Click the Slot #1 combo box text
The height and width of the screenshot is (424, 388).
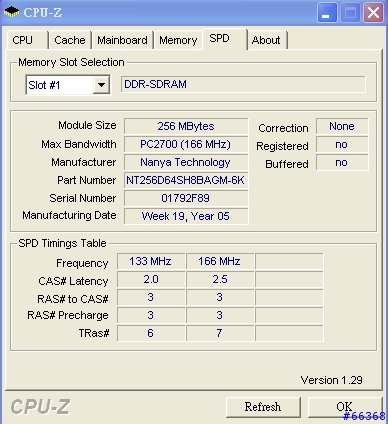tap(44, 85)
